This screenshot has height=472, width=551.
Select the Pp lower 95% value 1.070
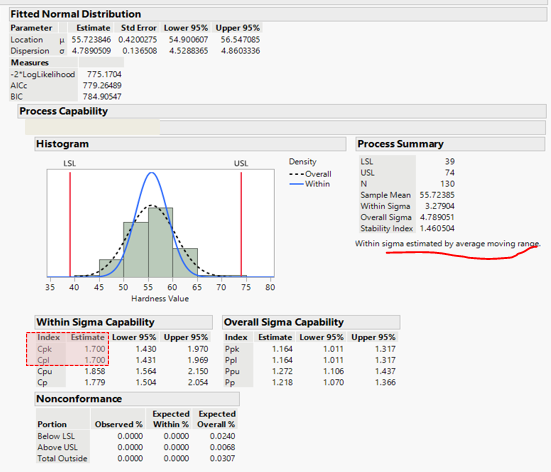333,382
